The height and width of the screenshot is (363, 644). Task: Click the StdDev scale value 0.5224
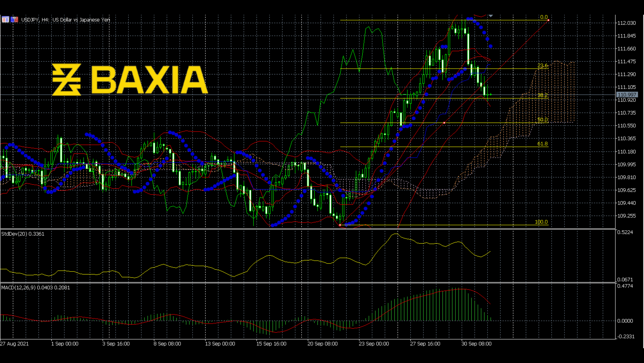coord(625,232)
